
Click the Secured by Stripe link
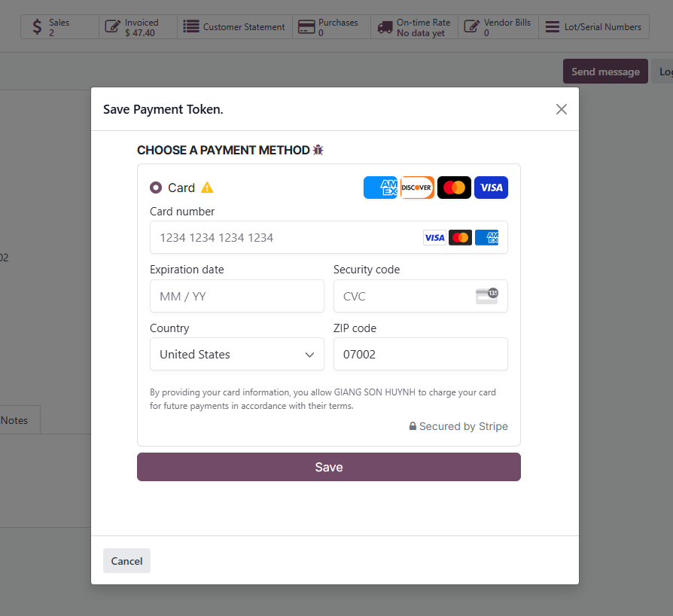(x=464, y=425)
